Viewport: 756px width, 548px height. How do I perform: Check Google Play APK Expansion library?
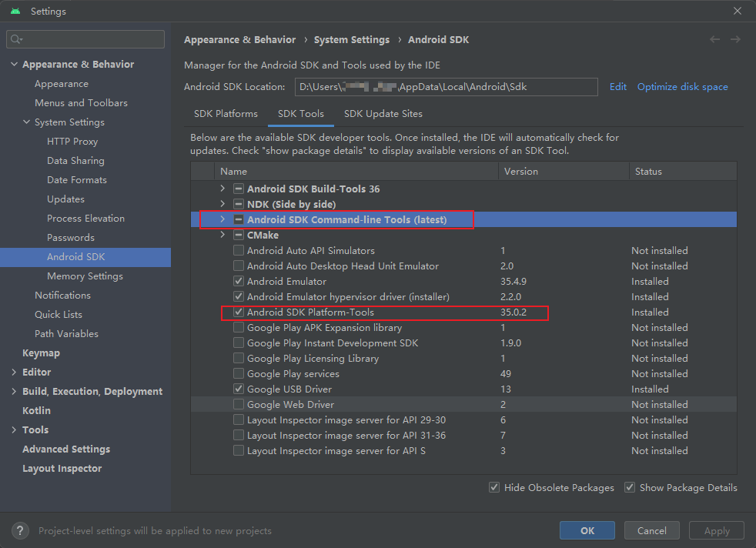click(x=238, y=328)
